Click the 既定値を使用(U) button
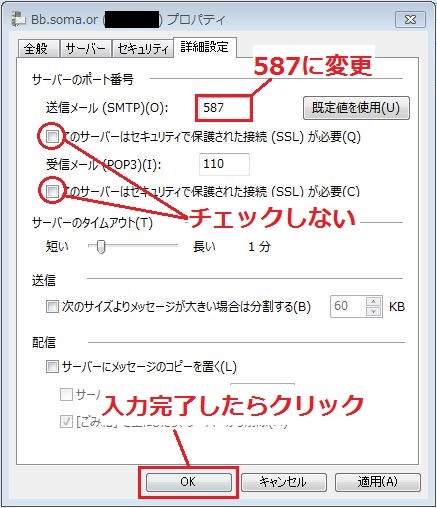Viewport: 437px width, 508px height. pyautogui.click(x=356, y=108)
